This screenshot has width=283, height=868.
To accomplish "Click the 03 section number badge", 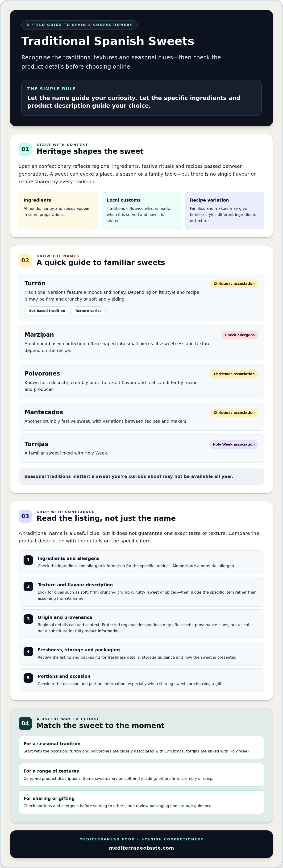I will [25, 516].
